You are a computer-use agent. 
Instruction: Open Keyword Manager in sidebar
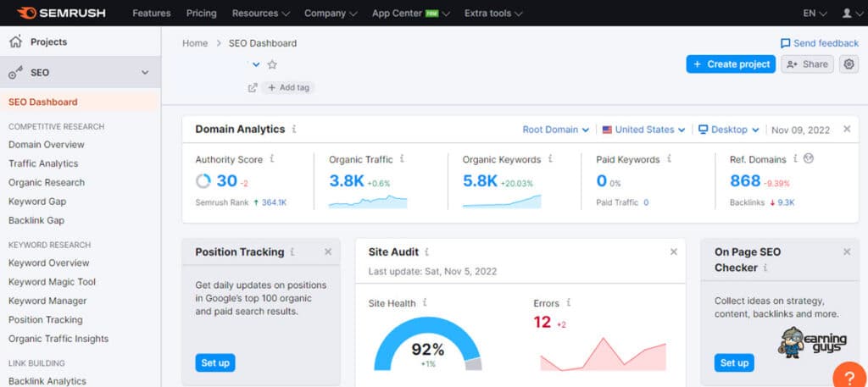click(47, 301)
